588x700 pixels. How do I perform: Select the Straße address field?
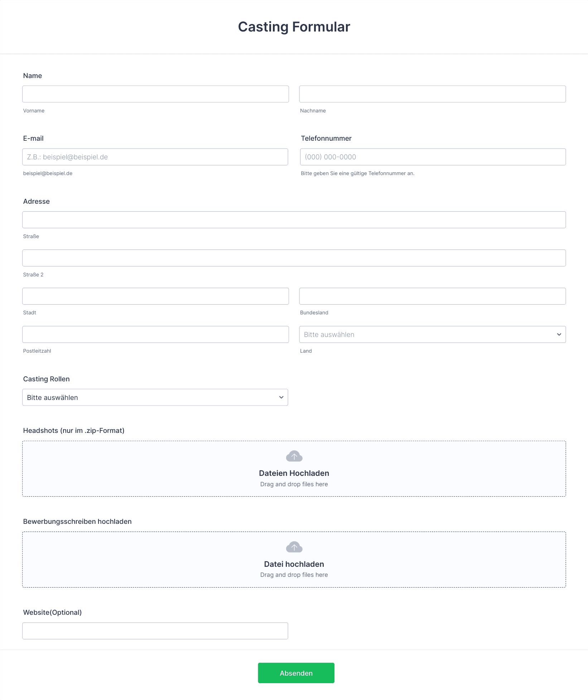[294, 220]
